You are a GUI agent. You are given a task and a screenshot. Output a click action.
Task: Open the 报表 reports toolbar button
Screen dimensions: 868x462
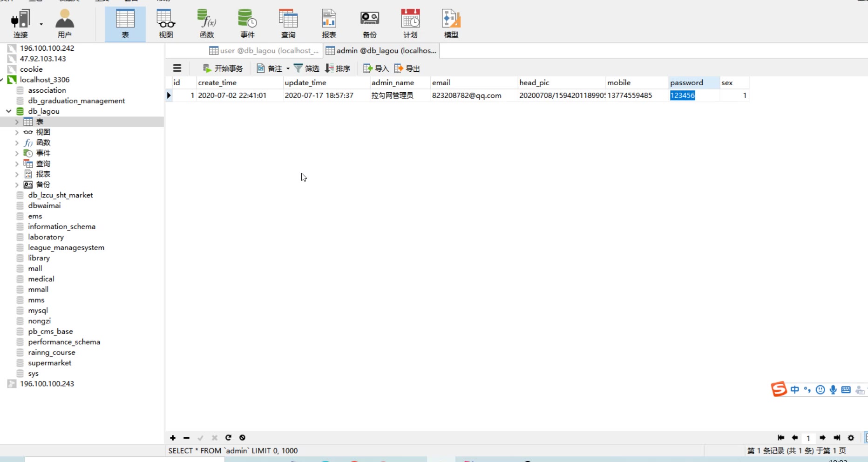point(329,24)
